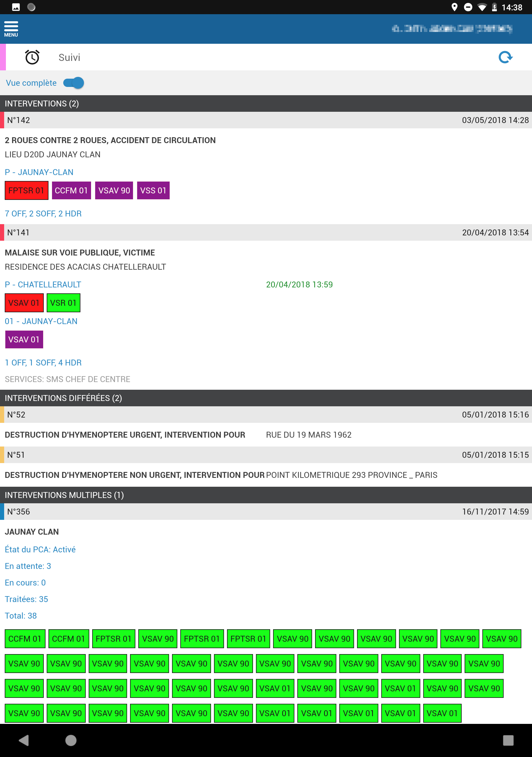The image size is (532, 757).
Task: Select purple VSAV 90 tag in N°142
Action: click(x=114, y=190)
